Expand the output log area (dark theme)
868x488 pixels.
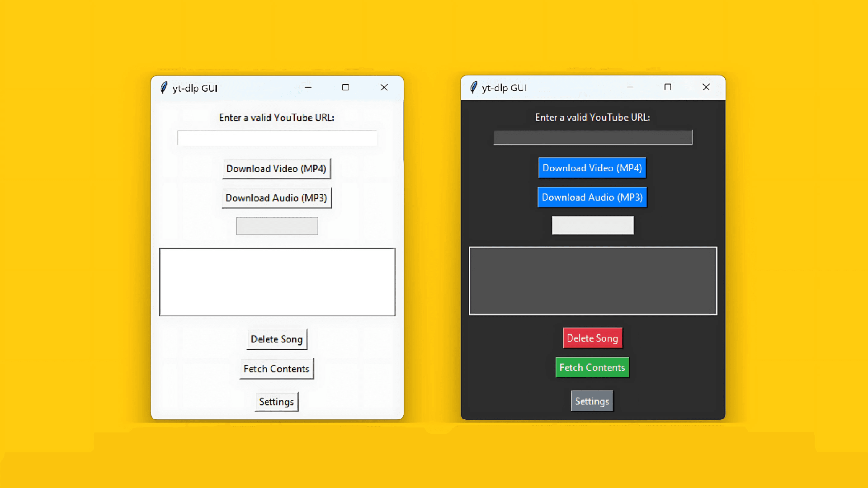[x=592, y=281]
